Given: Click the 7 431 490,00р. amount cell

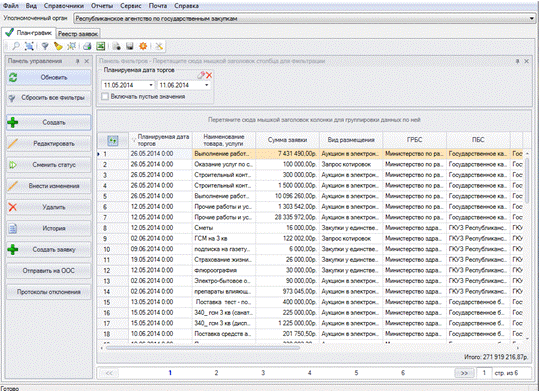Looking at the screenshot, I should 287,154.
